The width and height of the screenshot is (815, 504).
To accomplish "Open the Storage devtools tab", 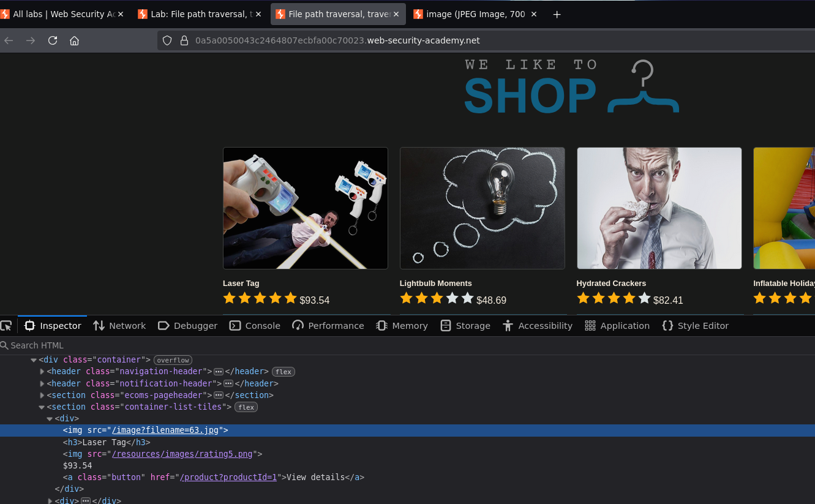I will (465, 326).
